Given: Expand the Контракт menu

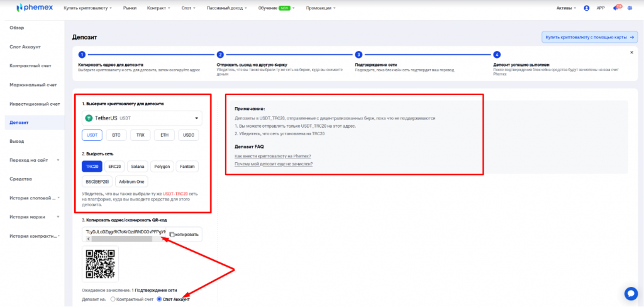Looking at the screenshot, I should pyautogui.click(x=158, y=8).
